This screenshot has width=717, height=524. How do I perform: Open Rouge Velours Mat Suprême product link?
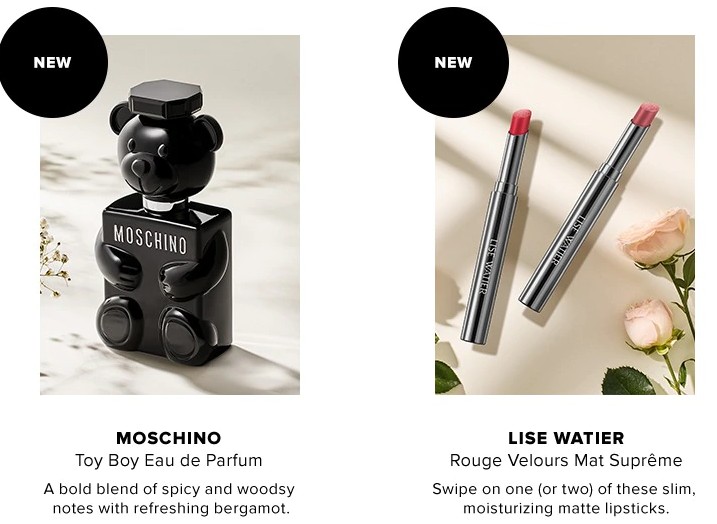point(566,460)
